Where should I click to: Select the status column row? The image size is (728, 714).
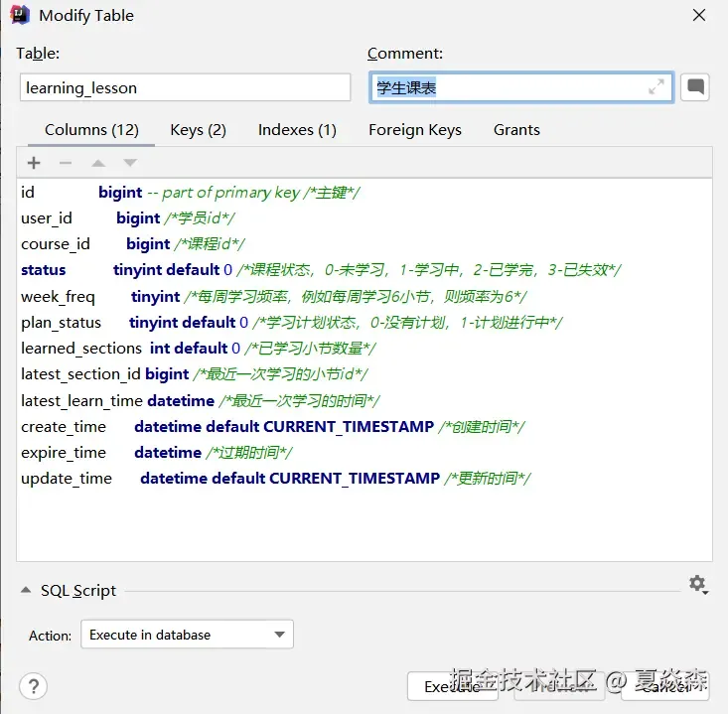364,270
